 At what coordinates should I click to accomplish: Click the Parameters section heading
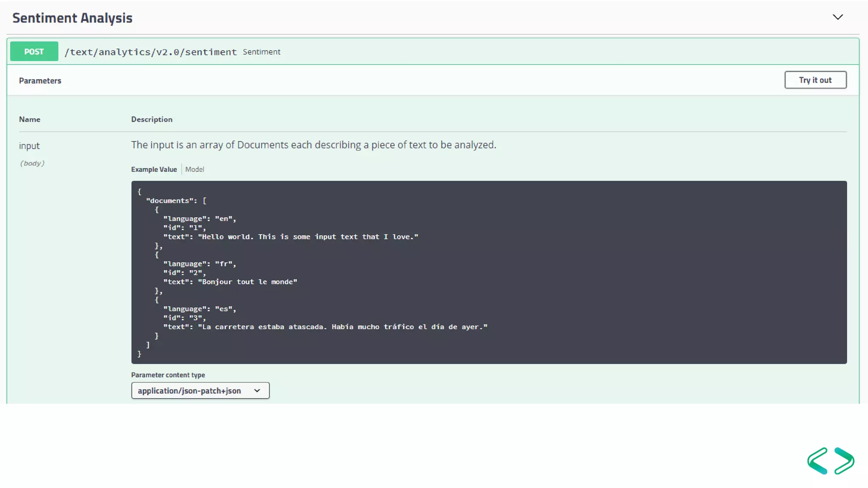coord(40,80)
